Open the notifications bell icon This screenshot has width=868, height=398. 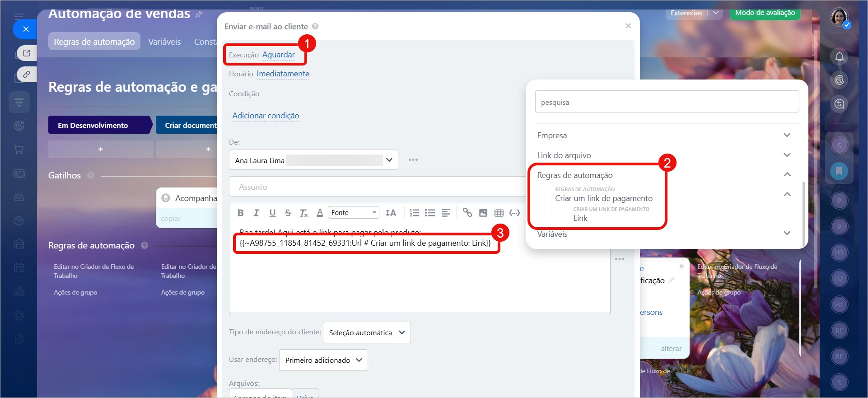(839, 56)
